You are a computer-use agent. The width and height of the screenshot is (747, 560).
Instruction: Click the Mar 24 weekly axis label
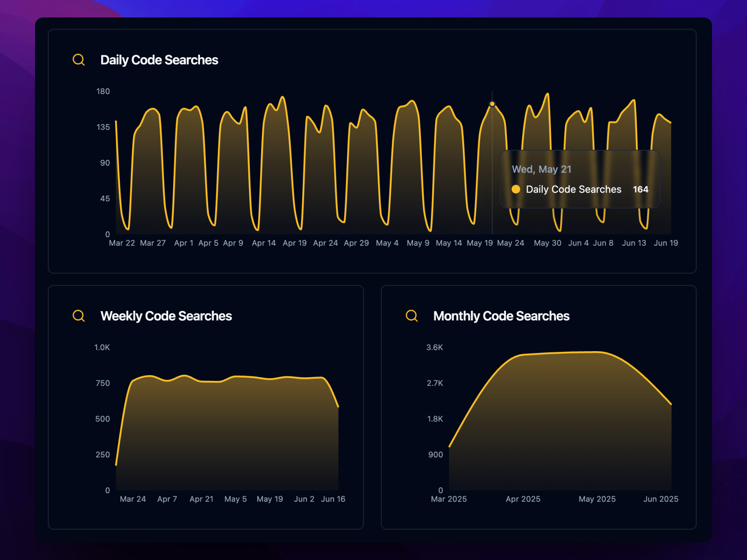click(133, 499)
